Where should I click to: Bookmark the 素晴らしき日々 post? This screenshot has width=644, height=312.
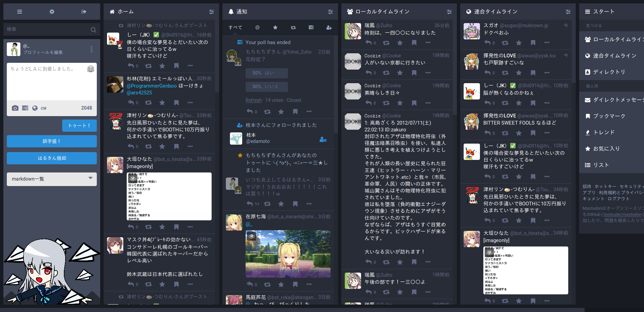tap(414, 103)
